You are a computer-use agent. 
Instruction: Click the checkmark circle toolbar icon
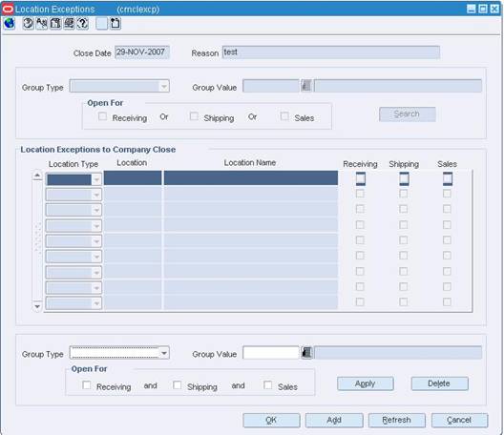click(x=29, y=24)
